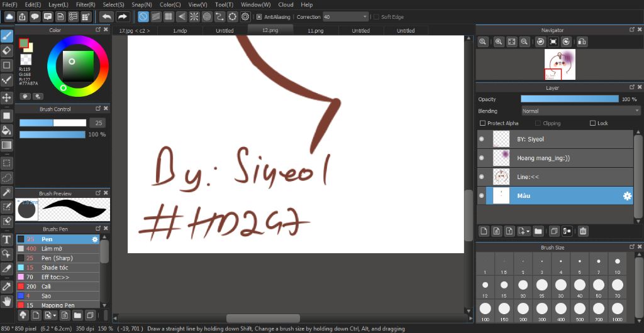Expand the add-layer dropdown arrow
Image resolution: width=644 pixels, height=333 pixels.
coord(528,232)
